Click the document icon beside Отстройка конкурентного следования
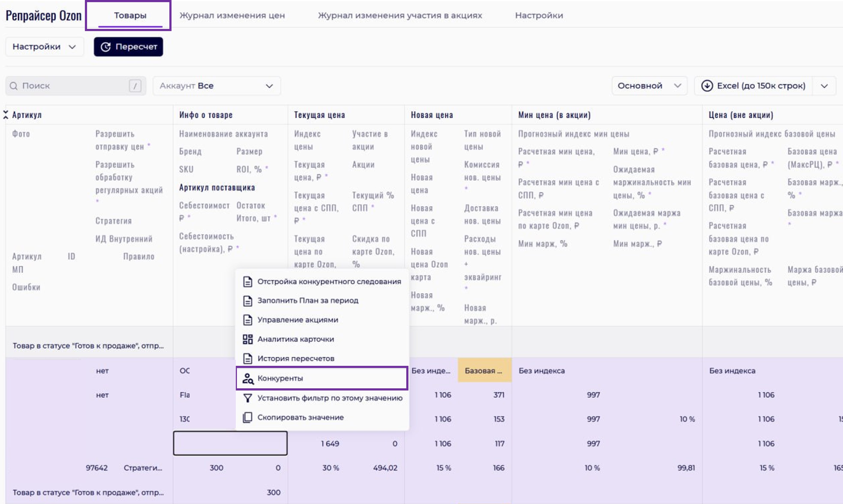 pos(247,281)
